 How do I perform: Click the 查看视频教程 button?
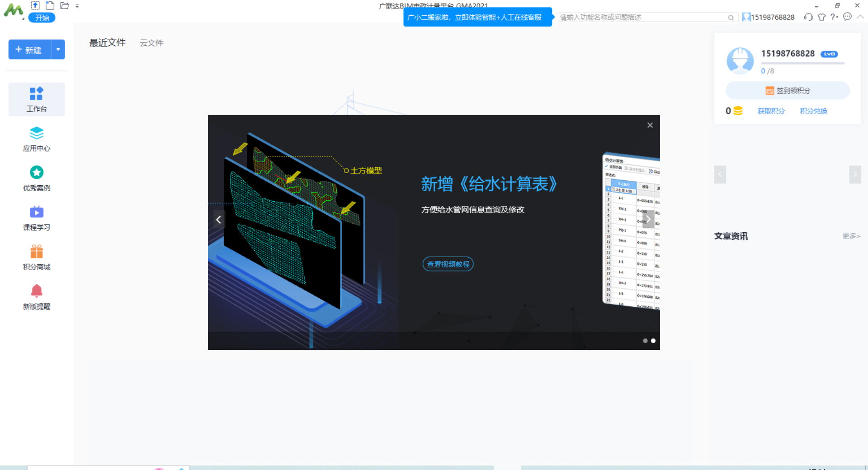coord(448,264)
